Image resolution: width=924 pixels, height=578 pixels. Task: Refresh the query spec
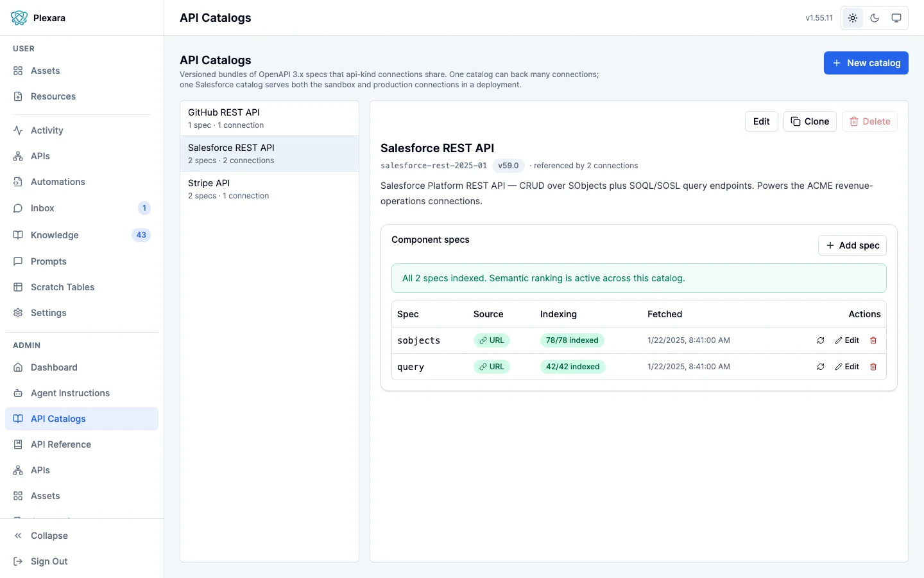(821, 367)
